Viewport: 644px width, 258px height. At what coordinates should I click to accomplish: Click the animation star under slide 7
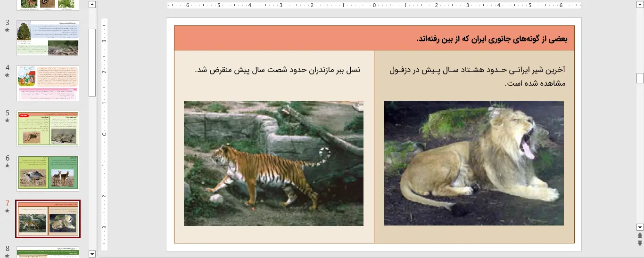tap(7, 211)
